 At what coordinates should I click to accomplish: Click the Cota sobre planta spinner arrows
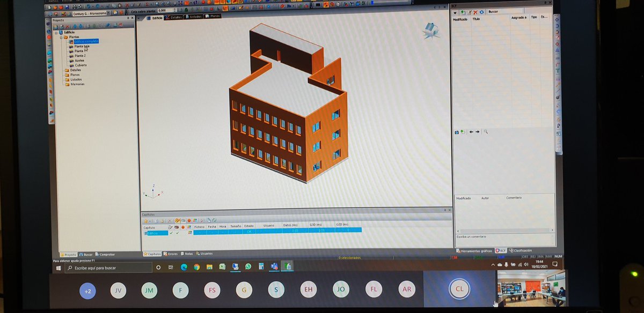(x=175, y=10)
